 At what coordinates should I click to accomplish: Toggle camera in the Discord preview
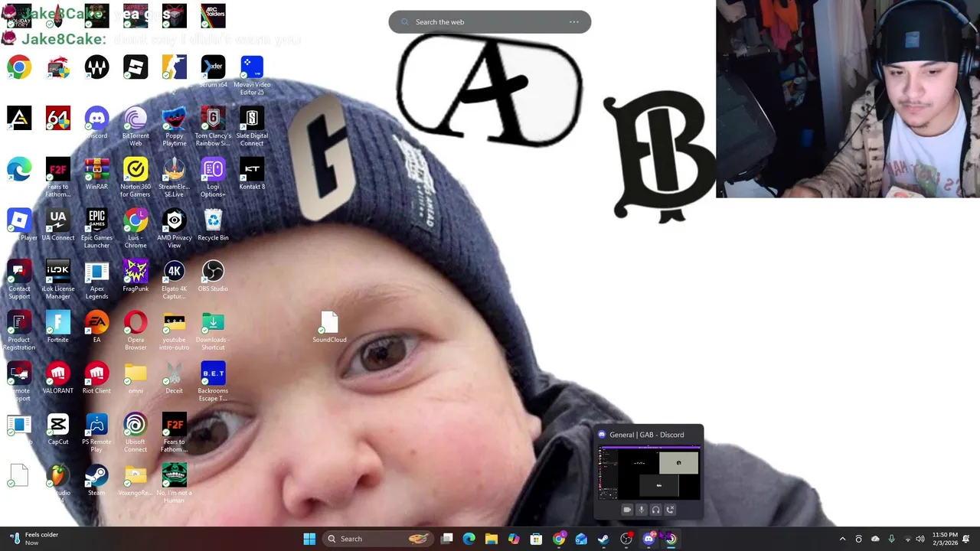coord(627,510)
